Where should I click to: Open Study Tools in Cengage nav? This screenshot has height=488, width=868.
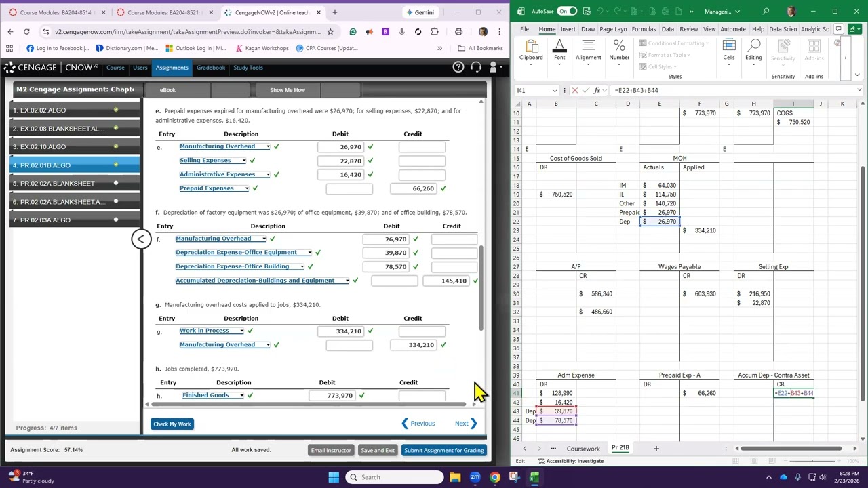[x=248, y=68]
